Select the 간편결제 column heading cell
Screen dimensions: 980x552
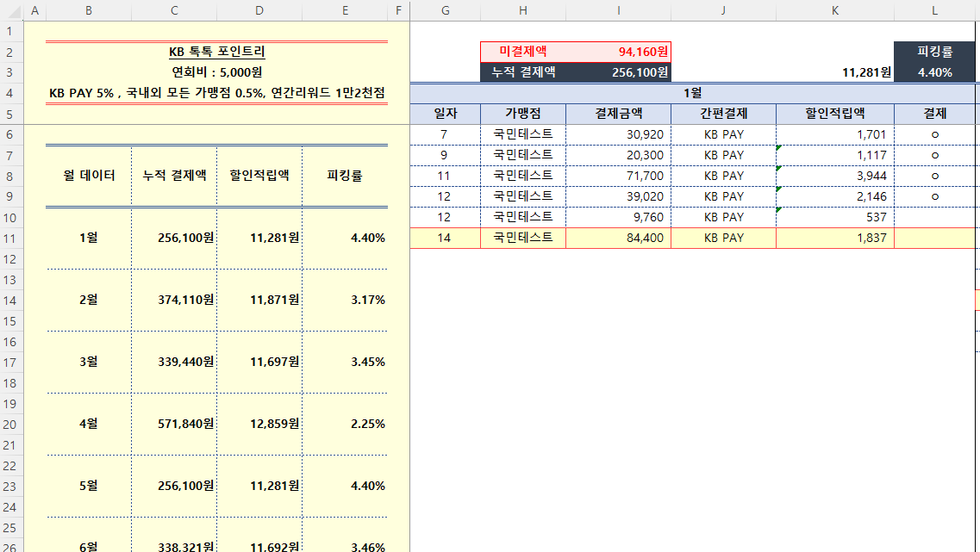pos(723,114)
